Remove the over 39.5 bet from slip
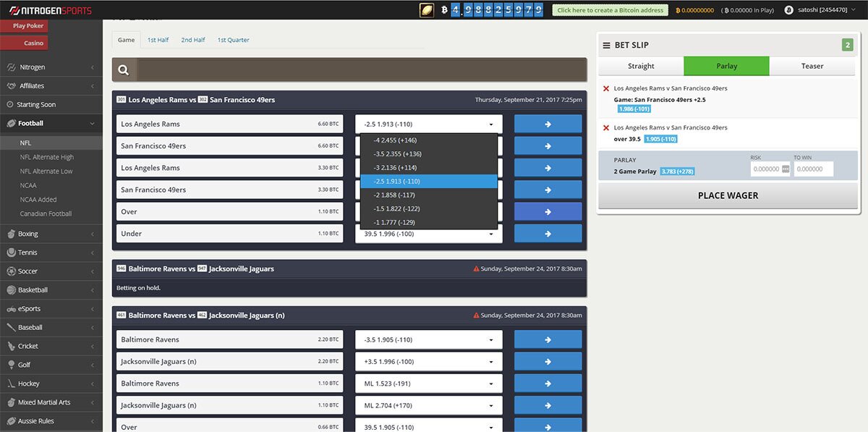 click(x=606, y=127)
